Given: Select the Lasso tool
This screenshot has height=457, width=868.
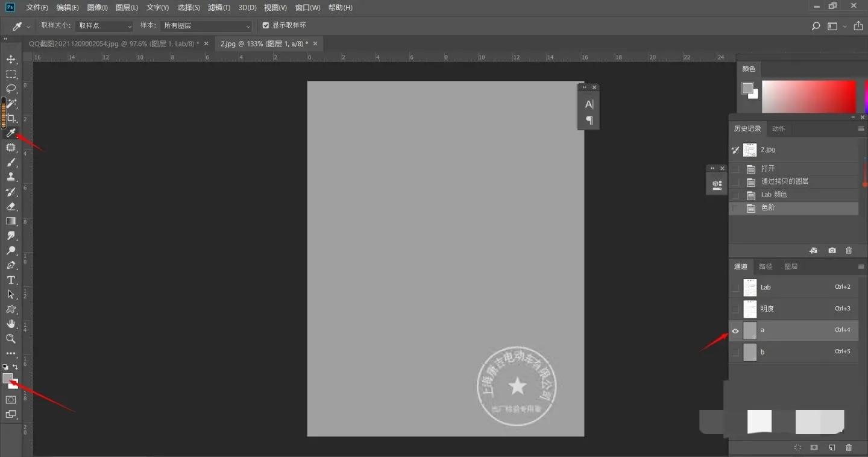Looking at the screenshot, I should click(x=11, y=89).
